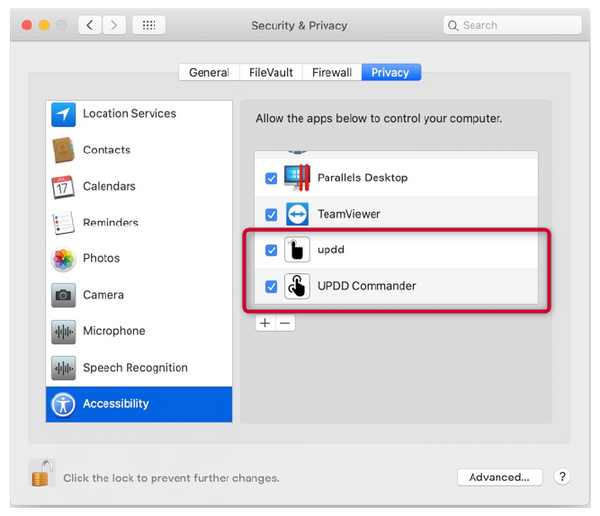This screenshot has width=600, height=516.
Task: Select Photos in the privacy list
Action: point(139,259)
